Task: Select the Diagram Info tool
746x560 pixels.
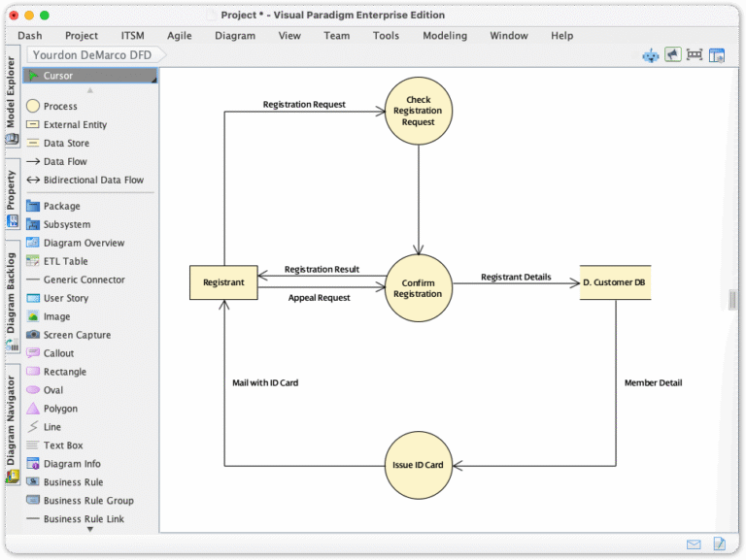Action: pos(90,464)
